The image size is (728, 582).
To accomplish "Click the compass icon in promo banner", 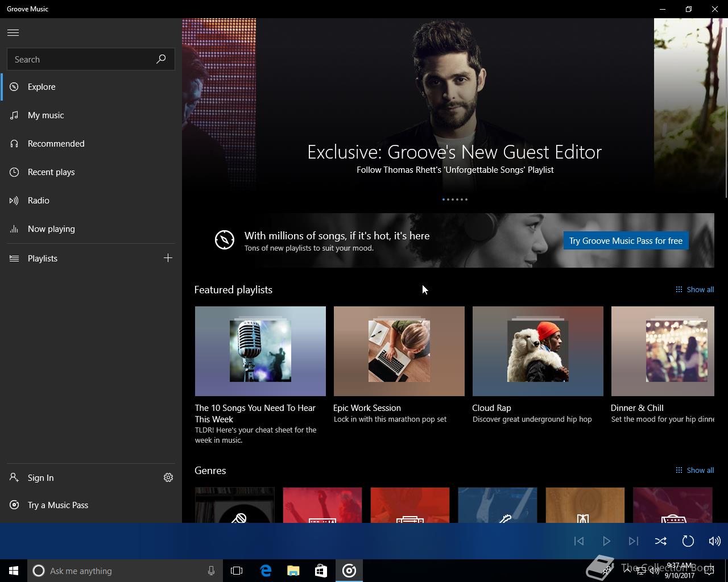I will coord(225,240).
